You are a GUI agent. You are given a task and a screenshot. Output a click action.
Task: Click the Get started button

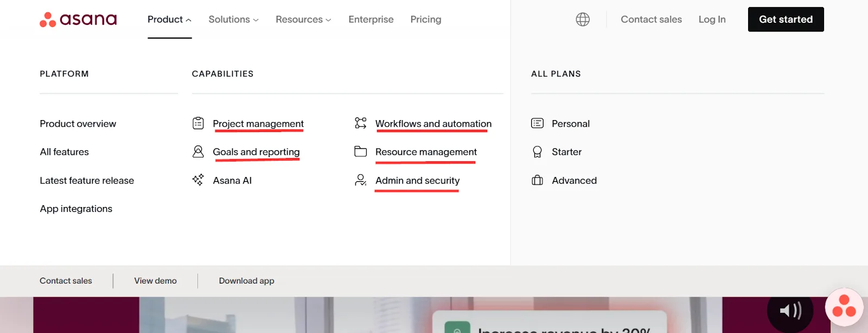pyautogui.click(x=786, y=20)
